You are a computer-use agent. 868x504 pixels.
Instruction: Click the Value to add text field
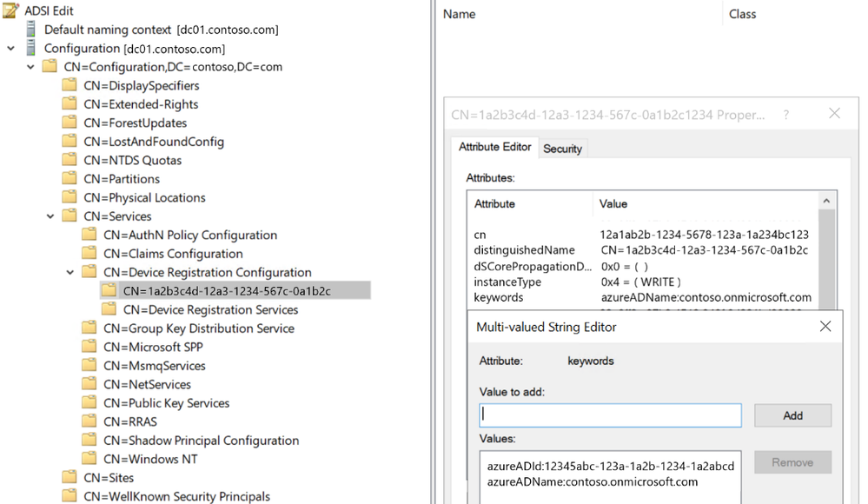point(610,415)
